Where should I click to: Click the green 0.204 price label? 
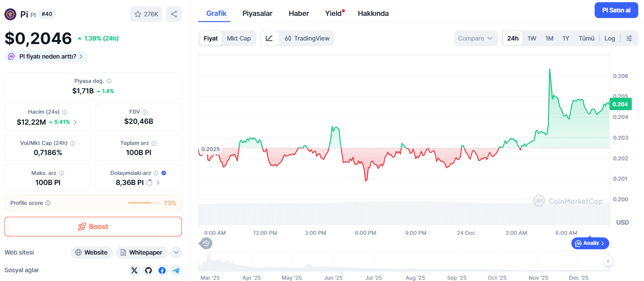pyautogui.click(x=621, y=104)
